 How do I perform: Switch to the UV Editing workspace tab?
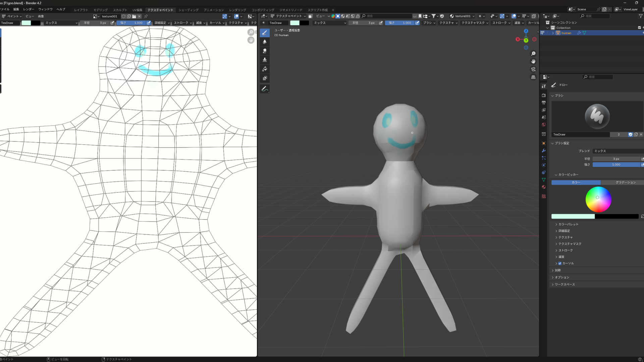point(137,10)
